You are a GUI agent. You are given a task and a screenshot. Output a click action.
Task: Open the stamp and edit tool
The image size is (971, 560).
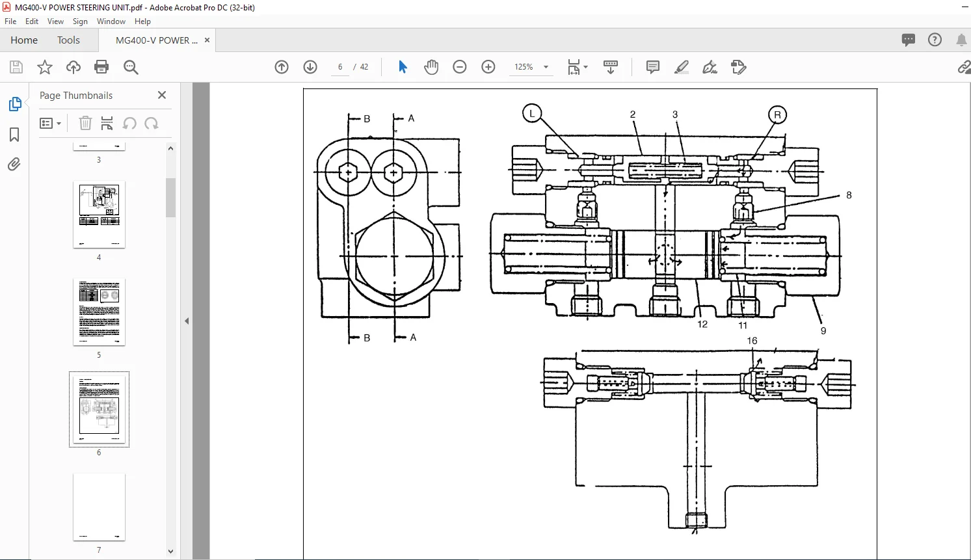tap(739, 67)
